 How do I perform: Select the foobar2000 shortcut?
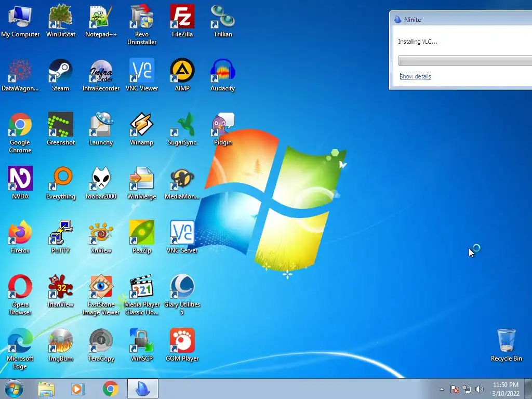(x=101, y=183)
